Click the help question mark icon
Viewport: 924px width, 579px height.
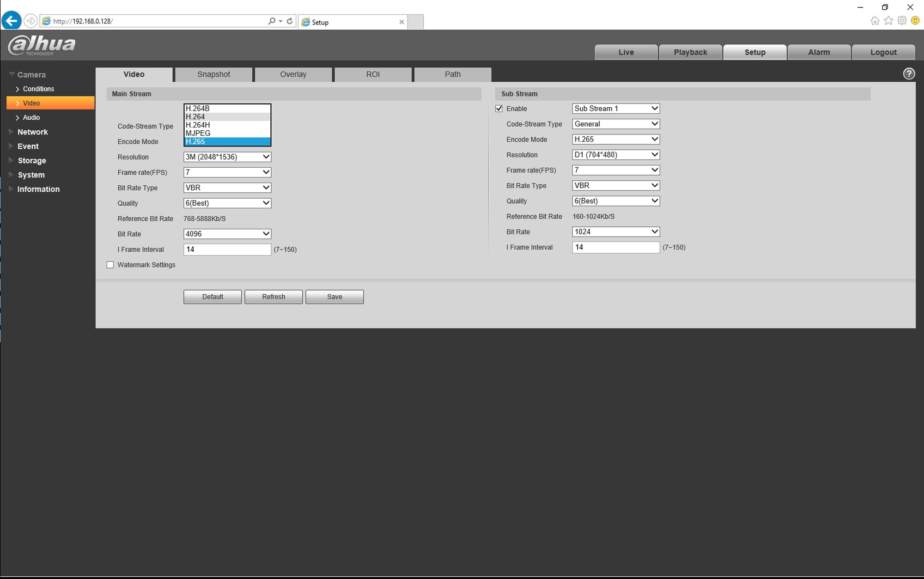(x=908, y=74)
